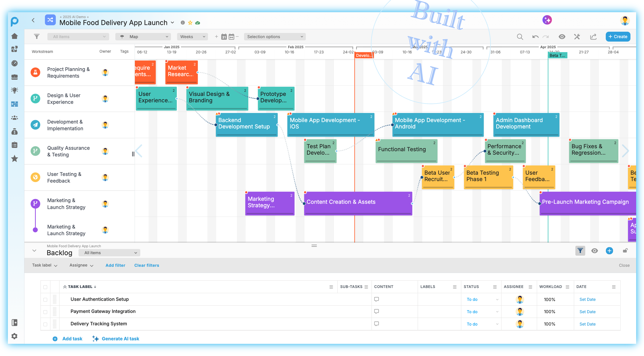This screenshot has width=644, height=356.
Task: Check the User Authentication Setup checkbox
Action: (45, 299)
